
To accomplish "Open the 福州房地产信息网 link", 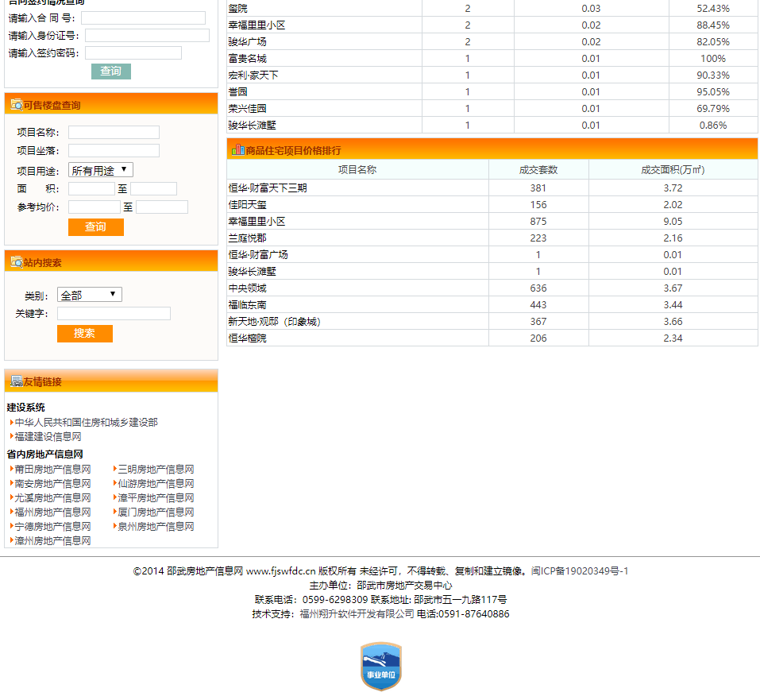I will [x=52, y=512].
